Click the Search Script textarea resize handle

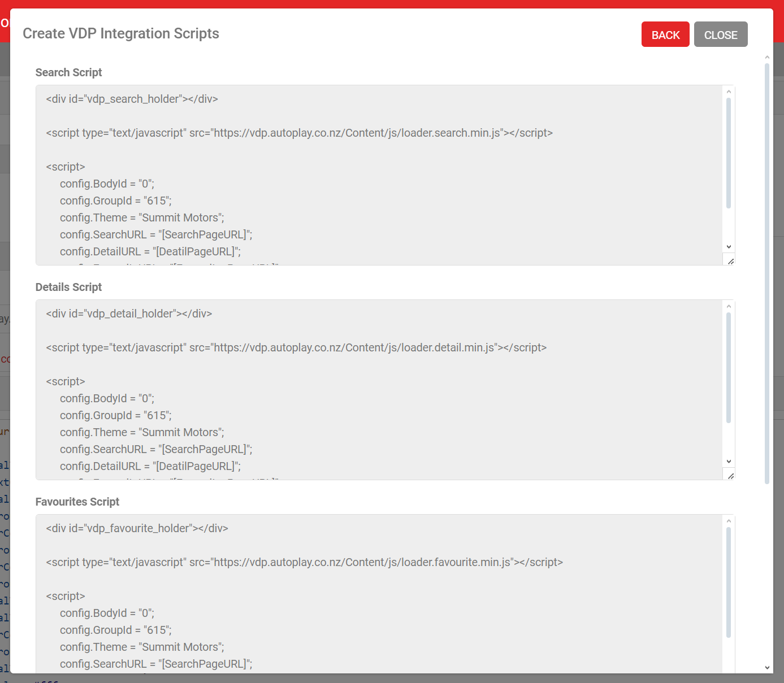730,261
